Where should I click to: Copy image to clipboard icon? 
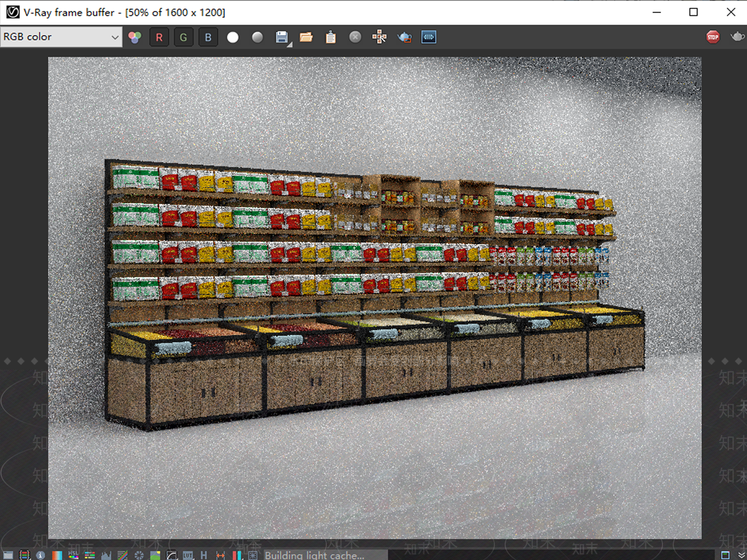click(x=331, y=37)
